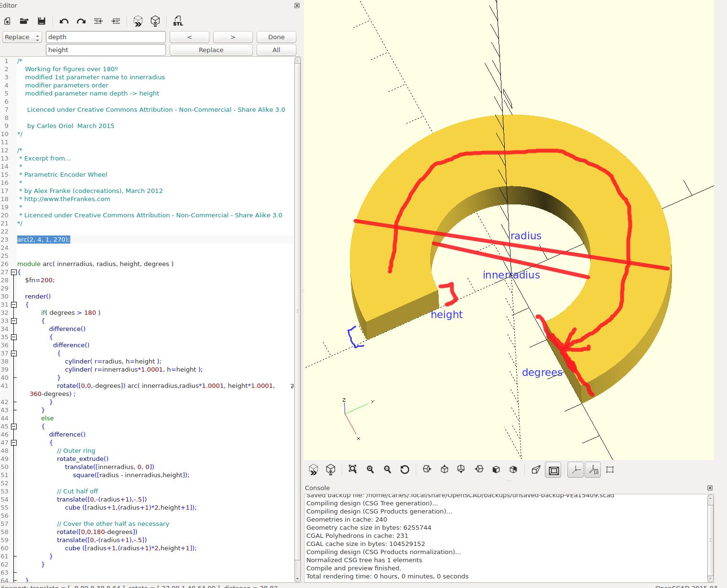Image resolution: width=727 pixels, height=588 pixels.
Task: Undo the last edit
Action: click(64, 21)
